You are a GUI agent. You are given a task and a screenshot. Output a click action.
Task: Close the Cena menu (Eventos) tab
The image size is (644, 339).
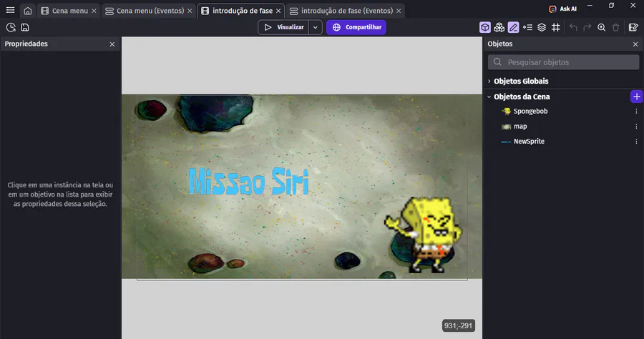pyautogui.click(x=190, y=11)
